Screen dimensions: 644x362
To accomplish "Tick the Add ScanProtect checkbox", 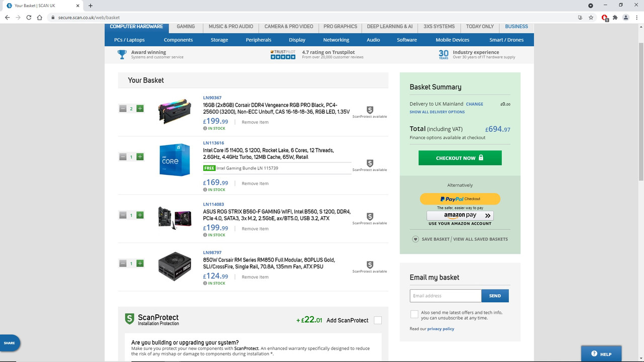I will 378,320.
